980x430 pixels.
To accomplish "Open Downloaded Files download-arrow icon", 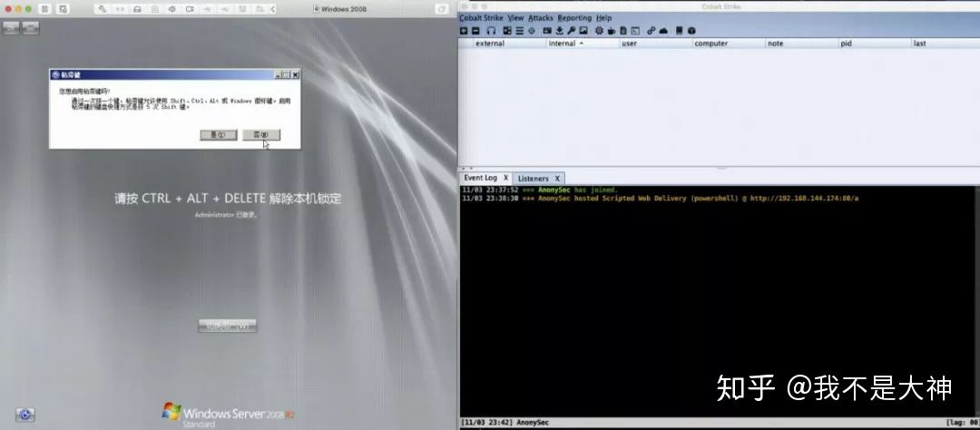I will [559, 31].
